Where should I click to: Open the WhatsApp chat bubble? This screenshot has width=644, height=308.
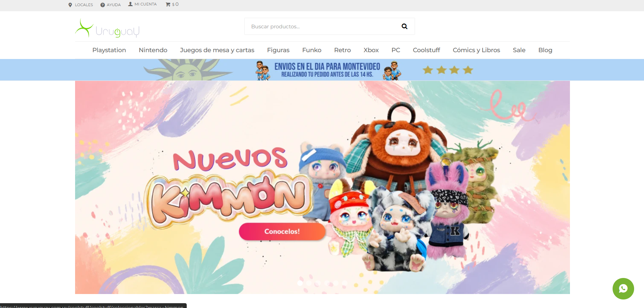623,289
